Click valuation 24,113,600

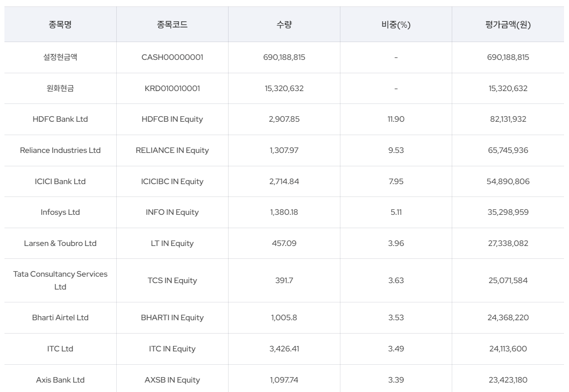508,349
